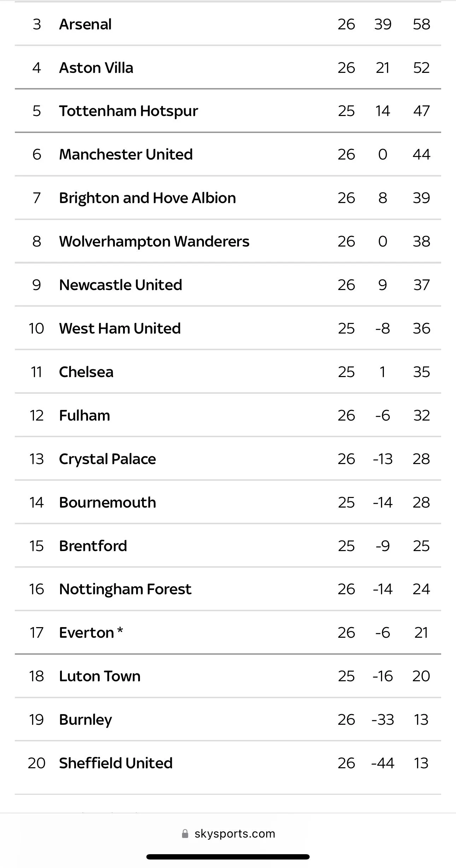Open the Arsenal team link
The height and width of the screenshot is (868, 456).
pos(85,24)
